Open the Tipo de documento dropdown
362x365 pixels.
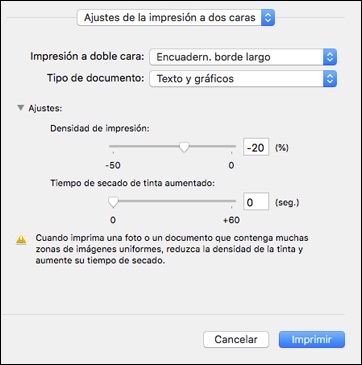[x=243, y=79]
